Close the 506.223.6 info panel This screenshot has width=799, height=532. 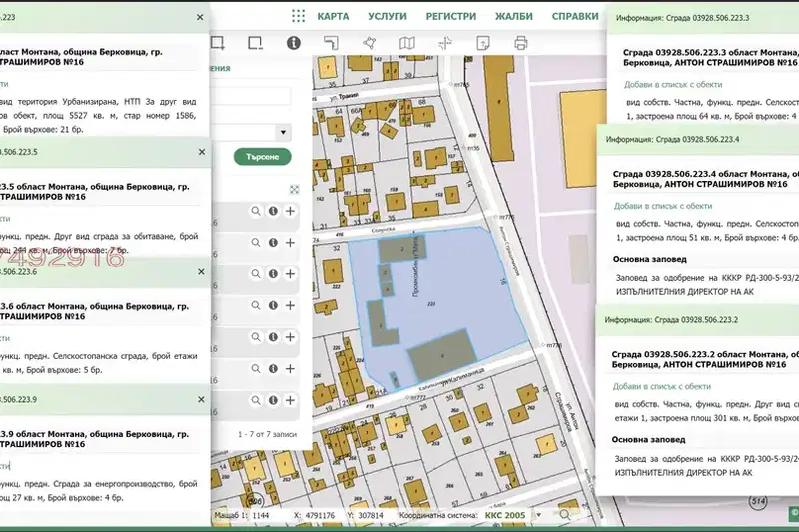point(201,272)
